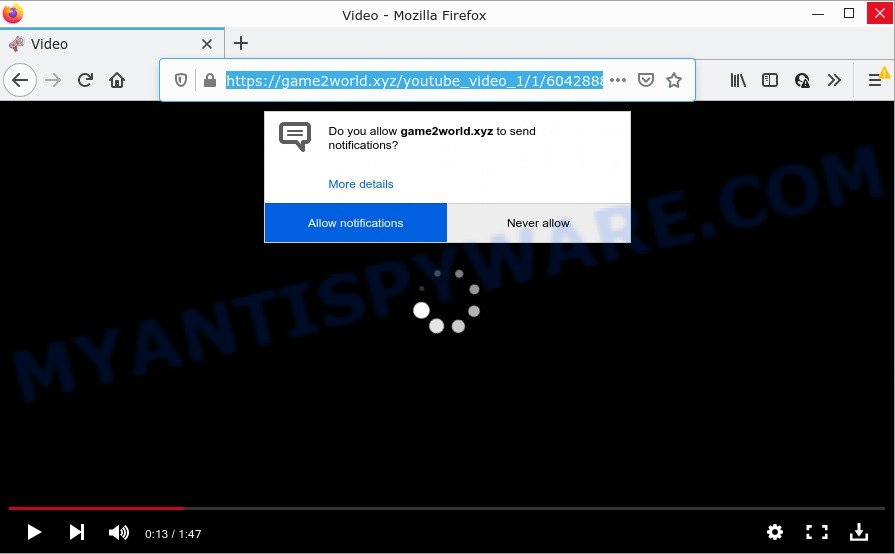View site security padlock details
Viewport: 895px width, 554px height.
click(209, 80)
